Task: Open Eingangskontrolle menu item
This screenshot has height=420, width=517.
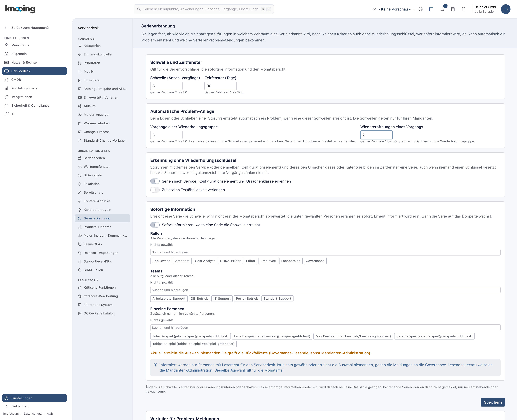Action: pyautogui.click(x=102, y=54)
